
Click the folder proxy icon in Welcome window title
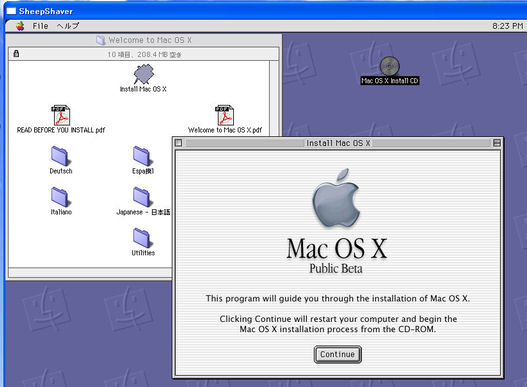[x=100, y=40]
